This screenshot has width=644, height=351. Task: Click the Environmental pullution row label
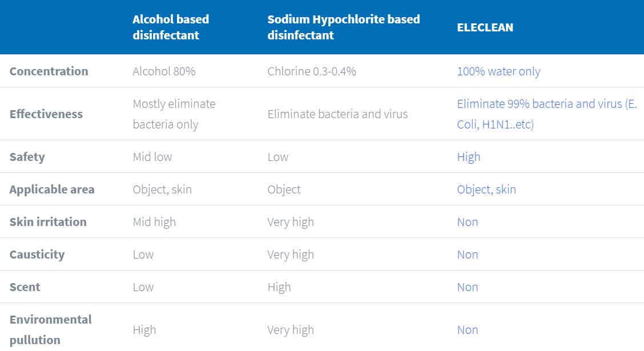coord(50,330)
